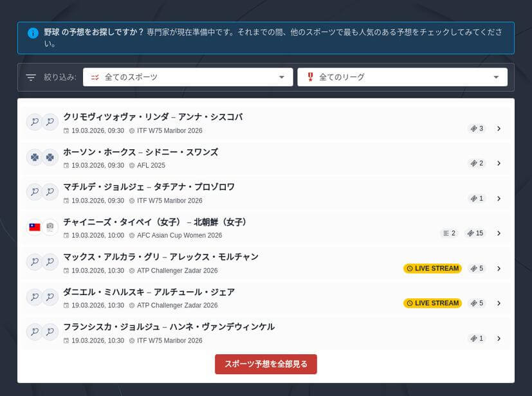Expand the ホーソン・ホークス match row chevron
532x396 pixels.
(x=499, y=163)
